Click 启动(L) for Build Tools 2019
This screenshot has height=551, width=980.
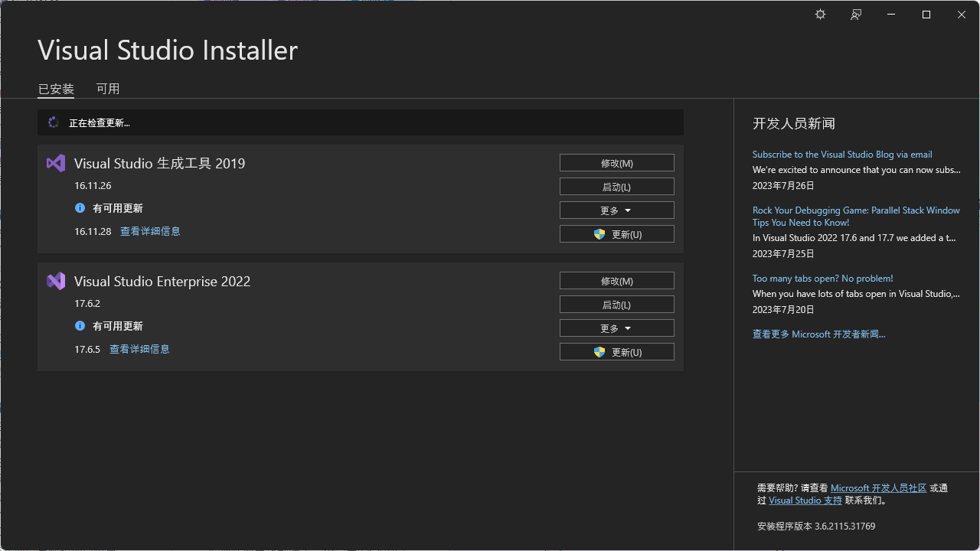617,187
